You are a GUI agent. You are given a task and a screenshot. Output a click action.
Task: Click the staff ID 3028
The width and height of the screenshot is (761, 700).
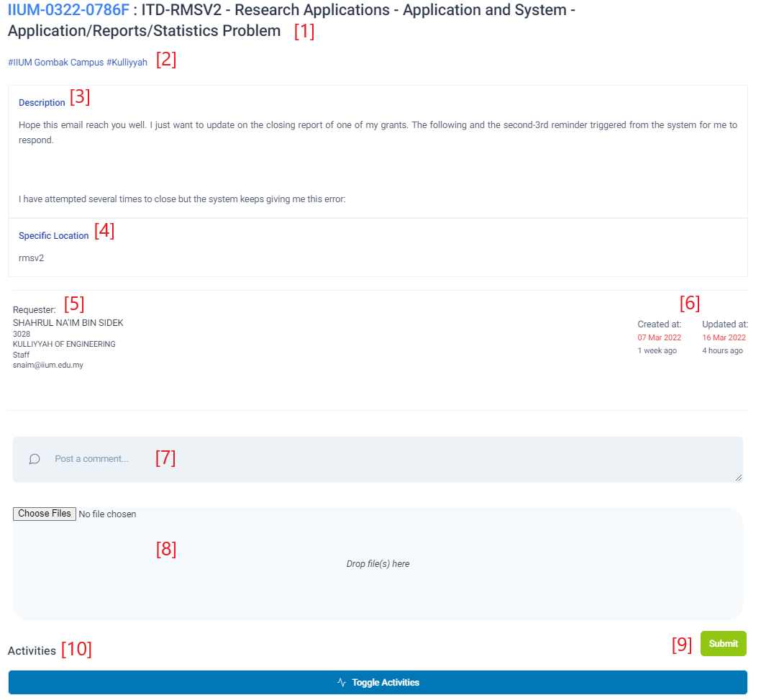pos(22,334)
